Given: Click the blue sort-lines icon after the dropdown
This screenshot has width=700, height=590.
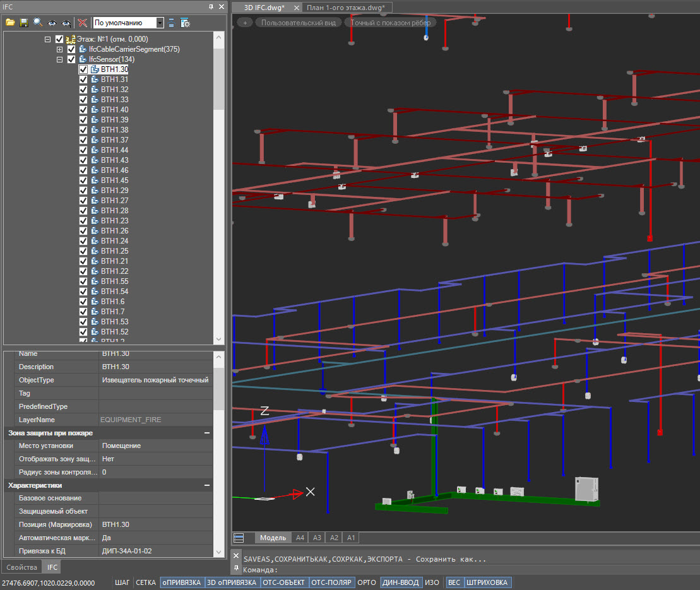Looking at the screenshot, I should (170, 23).
